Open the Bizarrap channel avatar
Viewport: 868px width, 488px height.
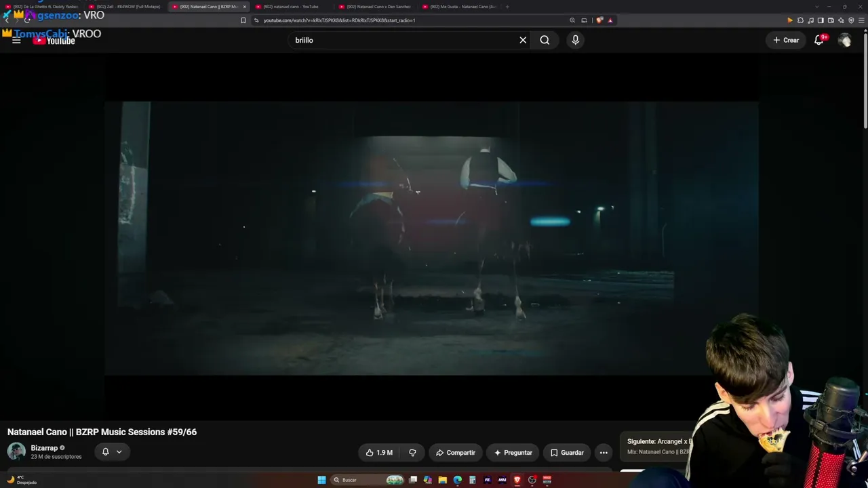(16, 451)
